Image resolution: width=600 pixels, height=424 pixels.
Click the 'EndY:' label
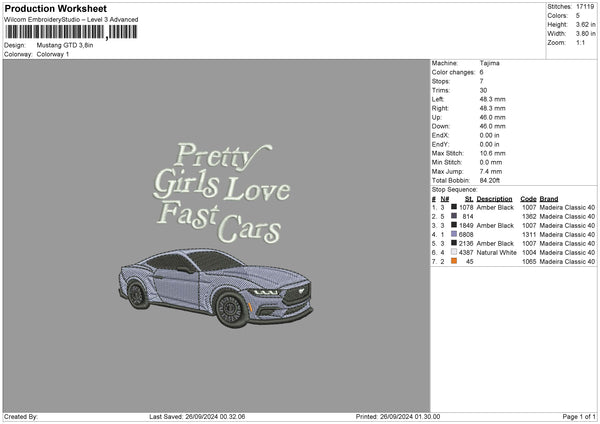(440, 144)
